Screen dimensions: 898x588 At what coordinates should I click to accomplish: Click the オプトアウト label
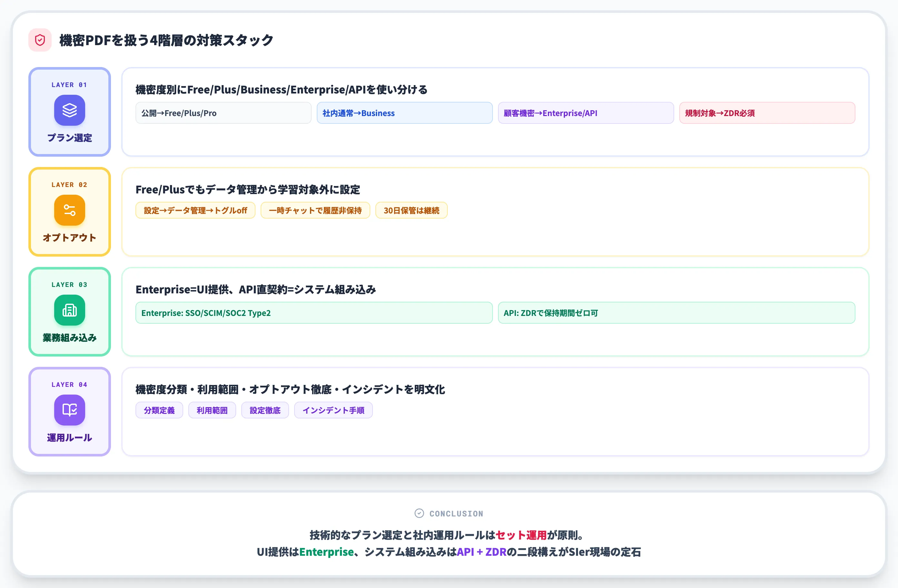tap(69, 238)
